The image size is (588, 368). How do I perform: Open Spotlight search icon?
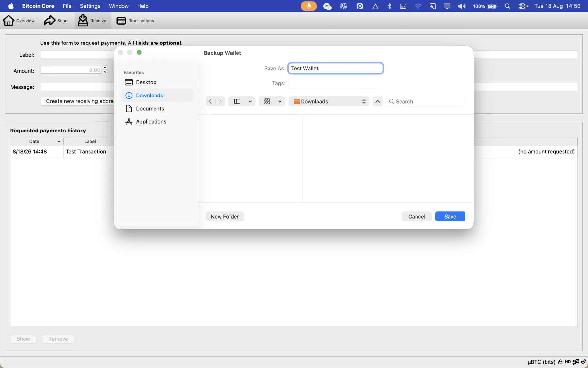507,6
